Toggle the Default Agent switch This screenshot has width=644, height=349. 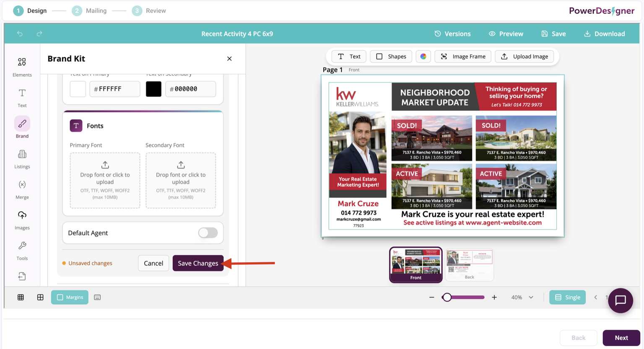pos(208,233)
